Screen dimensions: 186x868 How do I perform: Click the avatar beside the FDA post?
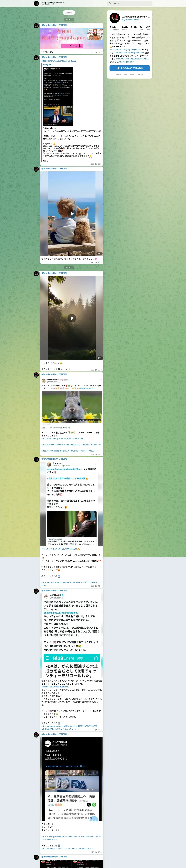pos(36,735)
